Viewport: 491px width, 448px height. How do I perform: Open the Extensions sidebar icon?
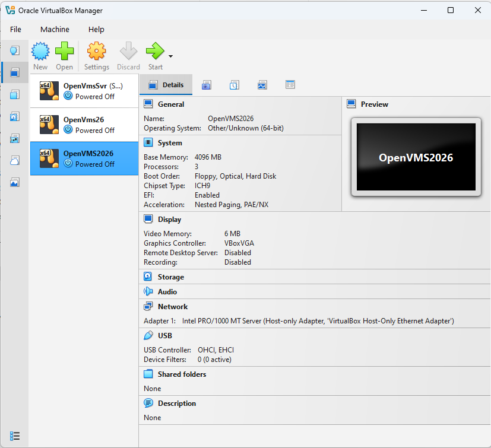click(15, 94)
